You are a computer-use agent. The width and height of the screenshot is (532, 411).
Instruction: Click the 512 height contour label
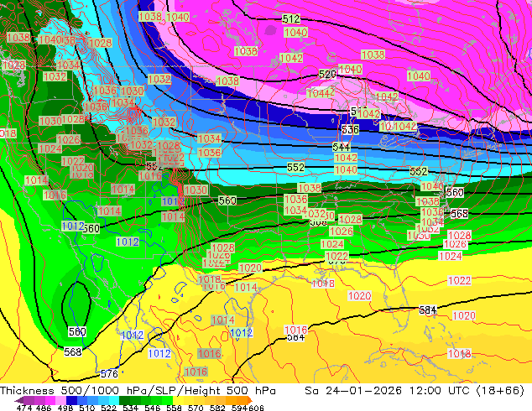pyautogui.click(x=291, y=18)
